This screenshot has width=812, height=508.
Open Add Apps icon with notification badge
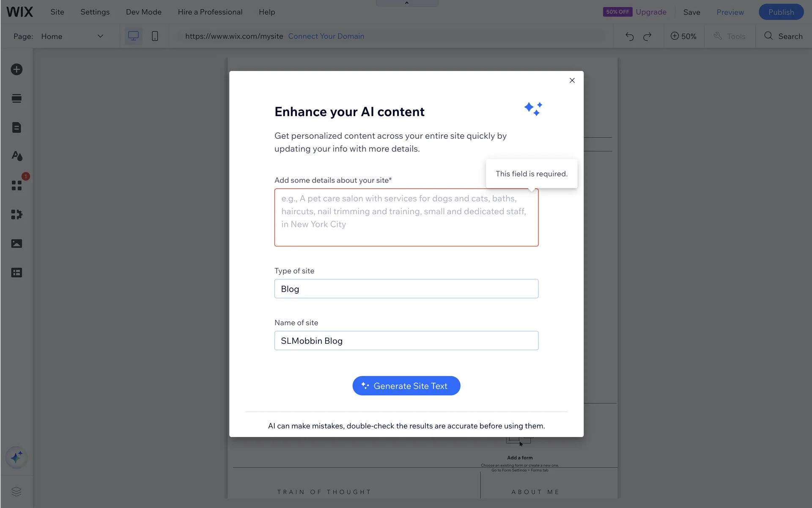pos(16,185)
